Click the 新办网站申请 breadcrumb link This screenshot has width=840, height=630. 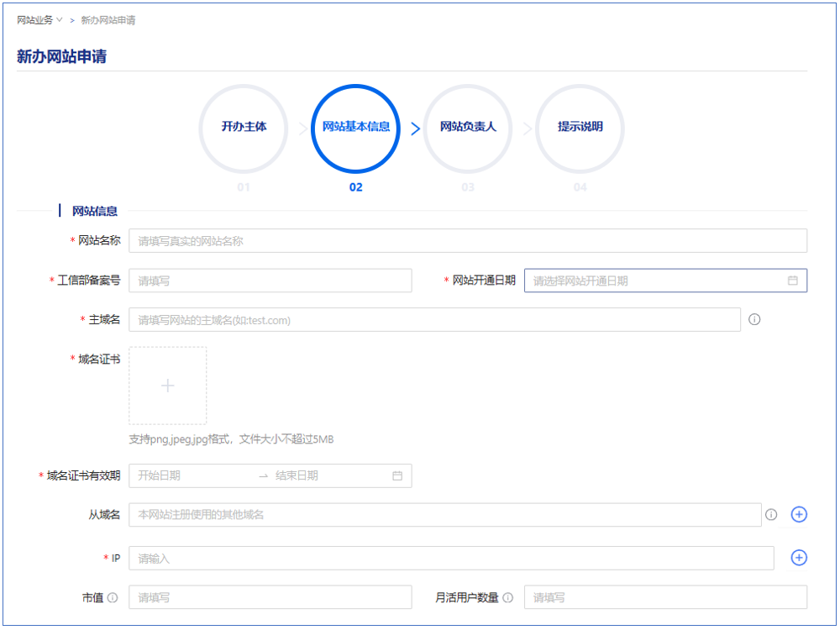point(108,20)
